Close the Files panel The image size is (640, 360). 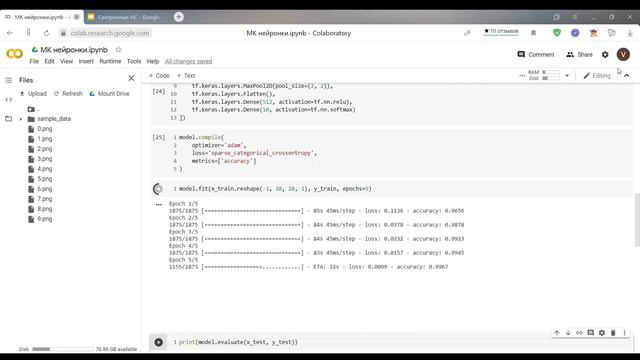click(x=131, y=78)
